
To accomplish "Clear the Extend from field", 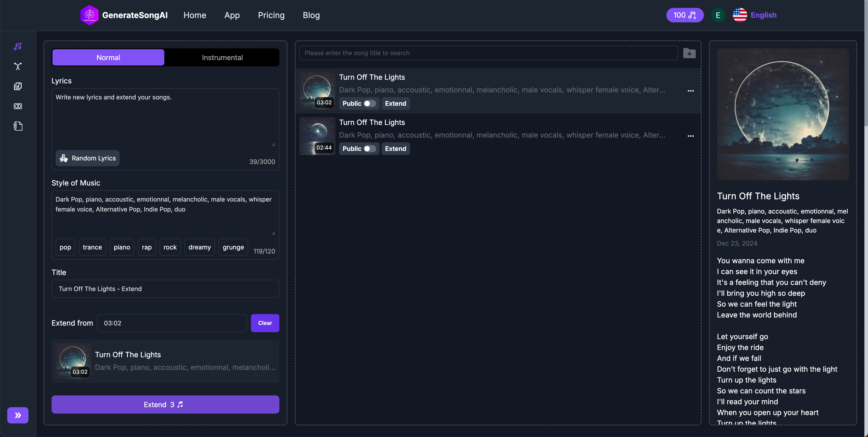I will [265, 323].
